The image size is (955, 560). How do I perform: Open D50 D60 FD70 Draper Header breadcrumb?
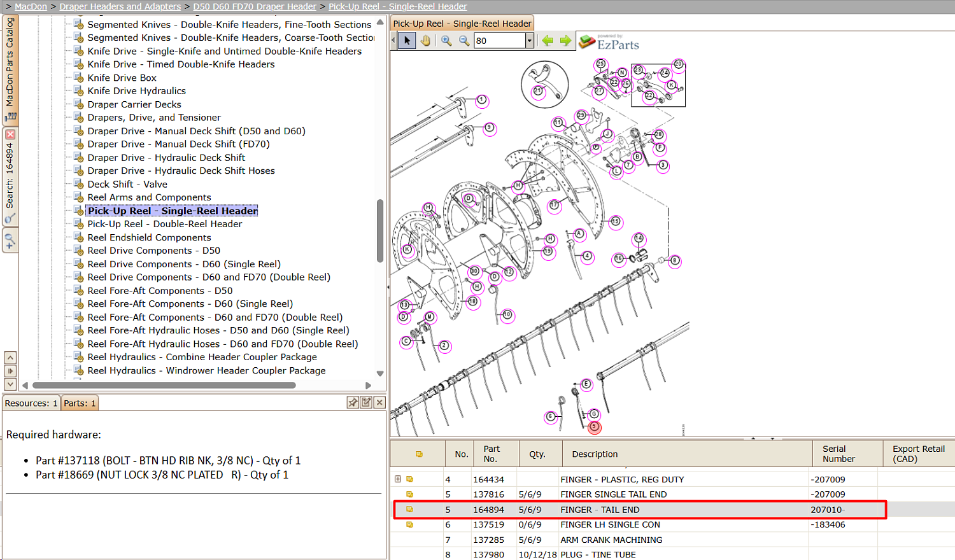click(255, 6)
